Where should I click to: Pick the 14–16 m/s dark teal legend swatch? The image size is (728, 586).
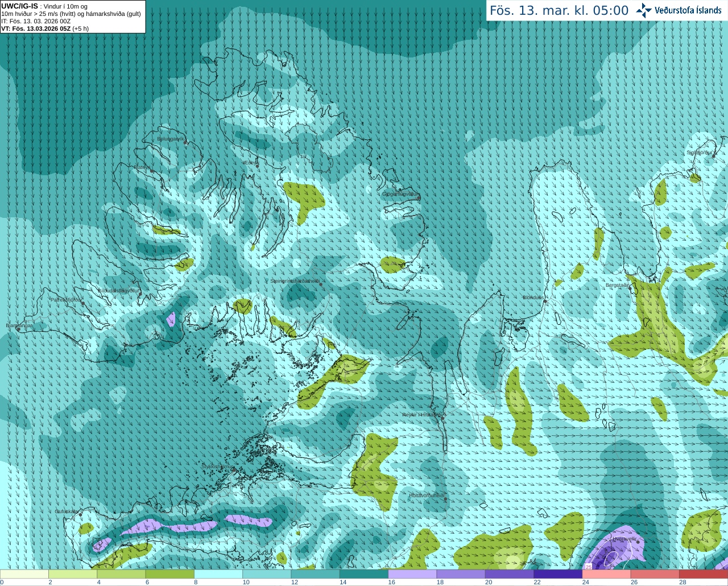tap(364, 573)
